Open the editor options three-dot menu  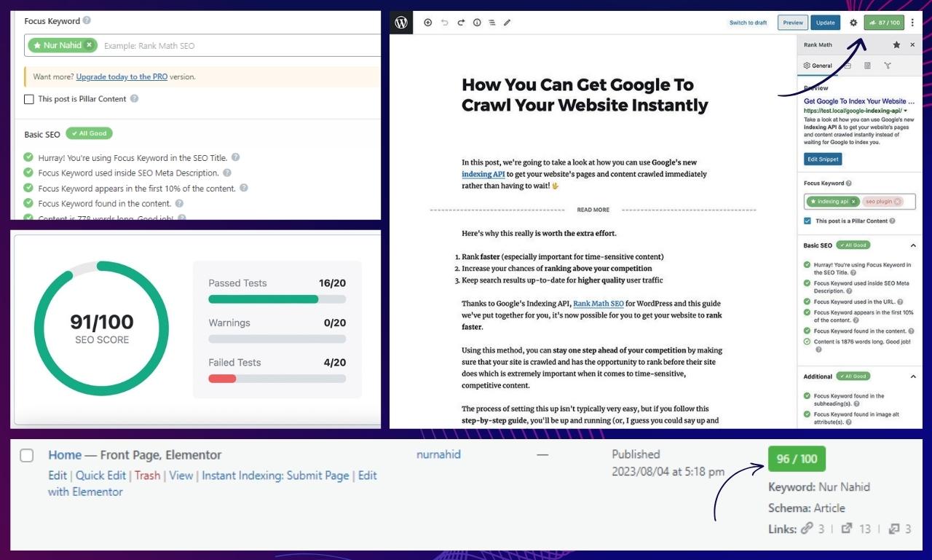point(912,23)
